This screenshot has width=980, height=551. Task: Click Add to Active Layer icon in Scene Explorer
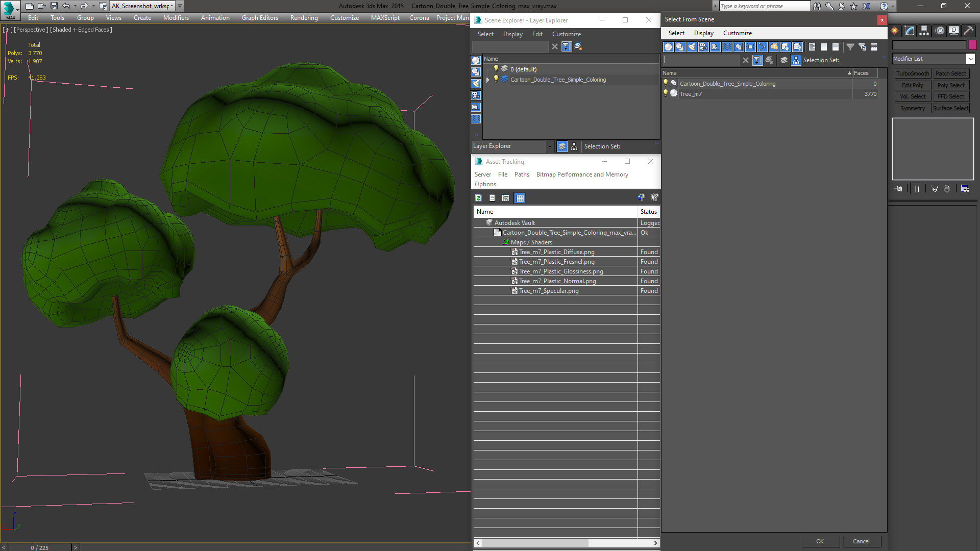point(578,46)
